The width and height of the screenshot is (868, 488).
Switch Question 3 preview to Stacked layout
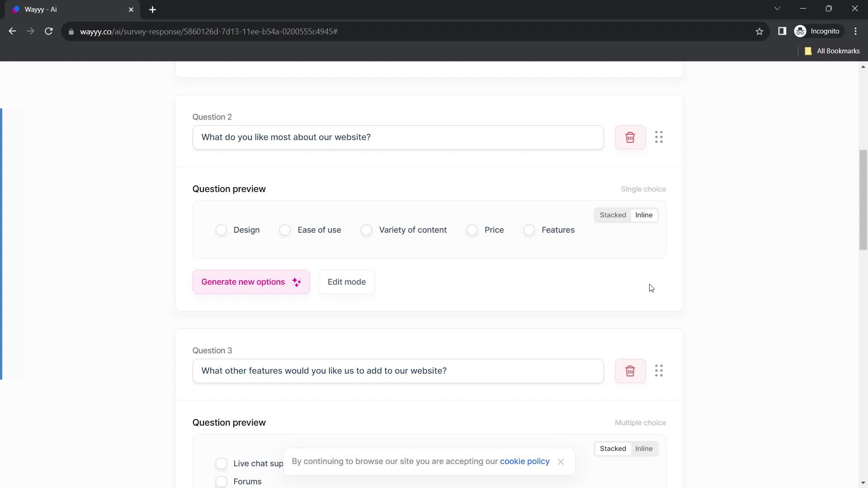(x=613, y=449)
